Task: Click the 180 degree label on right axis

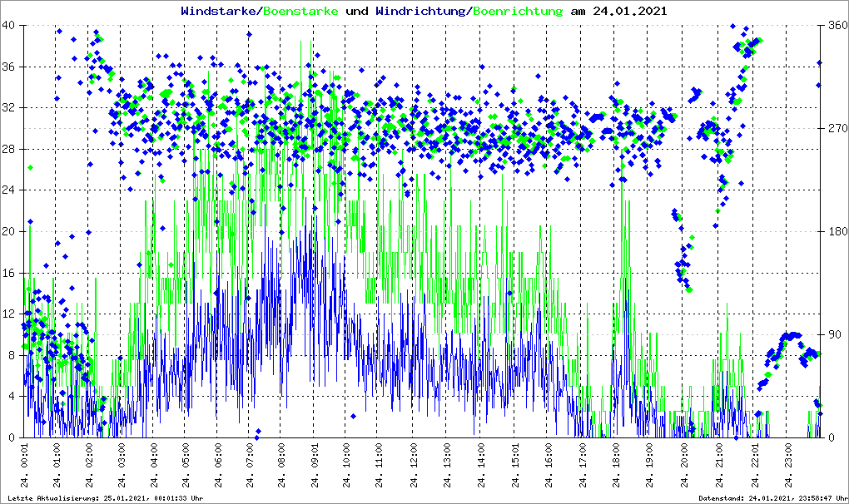Action: point(836,232)
